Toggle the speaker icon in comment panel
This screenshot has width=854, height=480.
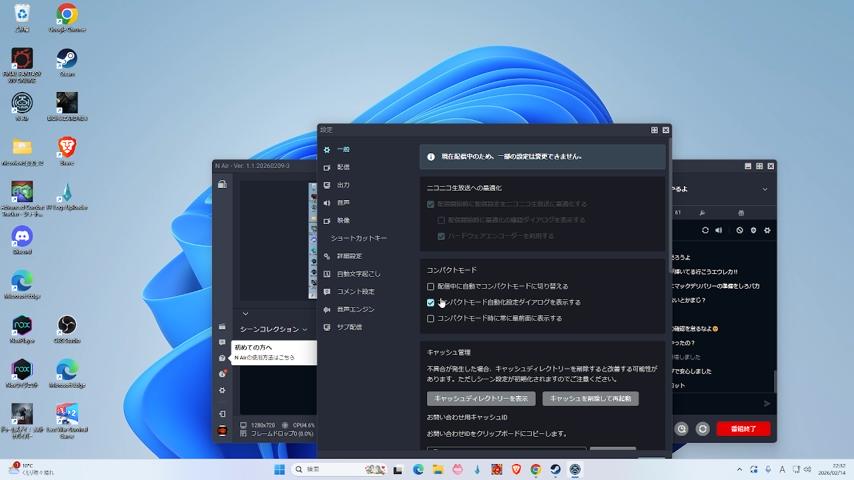[x=719, y=230]
